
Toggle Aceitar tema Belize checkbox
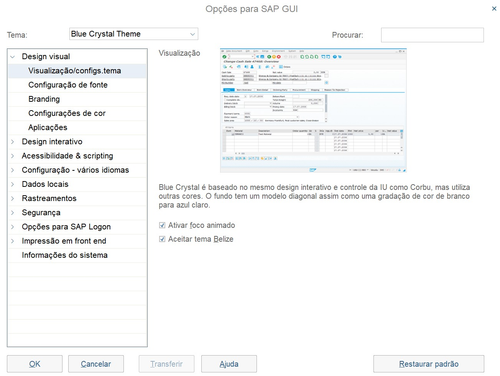pos(162,239)
